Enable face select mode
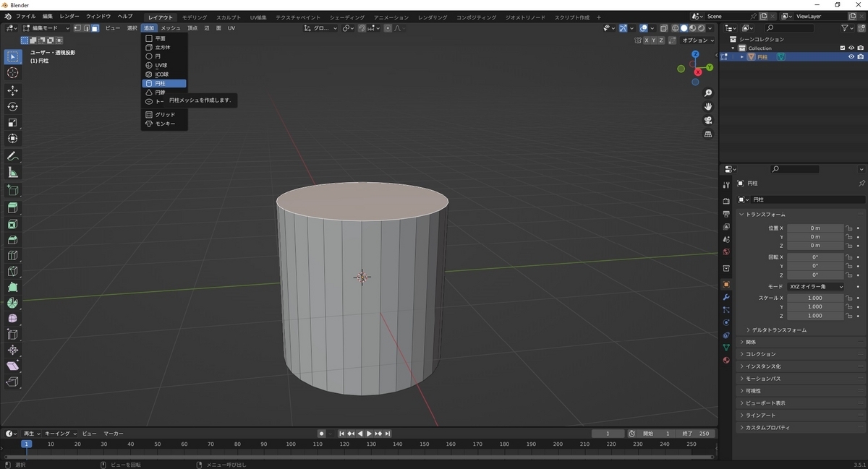This screenshot has width=868, height=469. pos(95,28)
